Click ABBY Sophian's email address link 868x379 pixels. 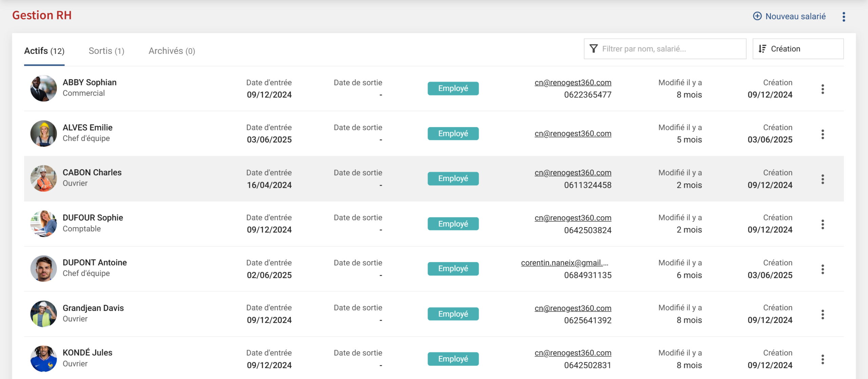(573, 82)
